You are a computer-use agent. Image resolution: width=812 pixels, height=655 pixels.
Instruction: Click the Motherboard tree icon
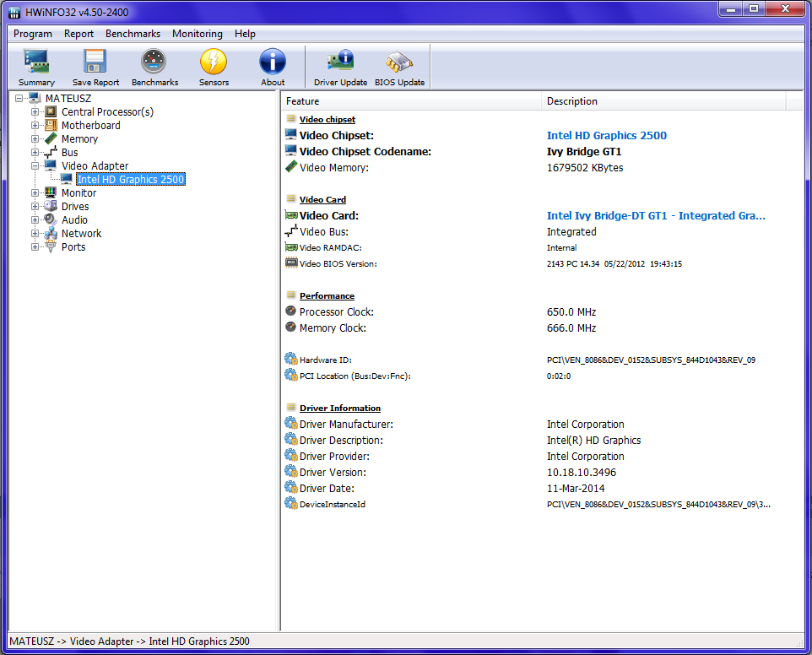coord(51,125)
